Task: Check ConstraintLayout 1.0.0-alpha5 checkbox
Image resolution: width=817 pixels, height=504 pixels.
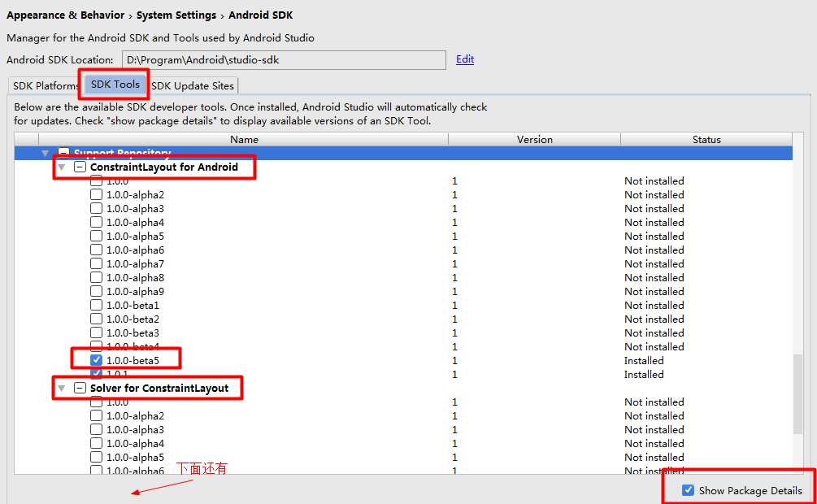Action: pyautogui.click(x=97, y=236)
